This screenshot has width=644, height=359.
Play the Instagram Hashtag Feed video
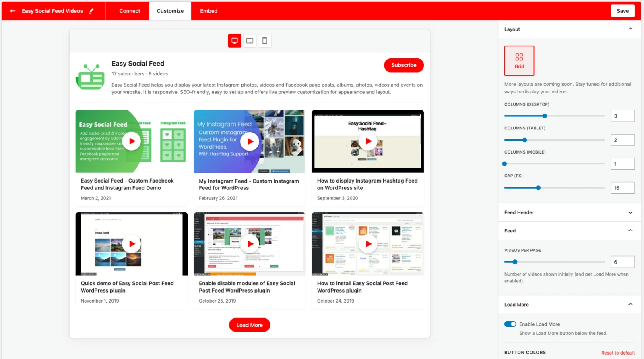tap(368, 141)
